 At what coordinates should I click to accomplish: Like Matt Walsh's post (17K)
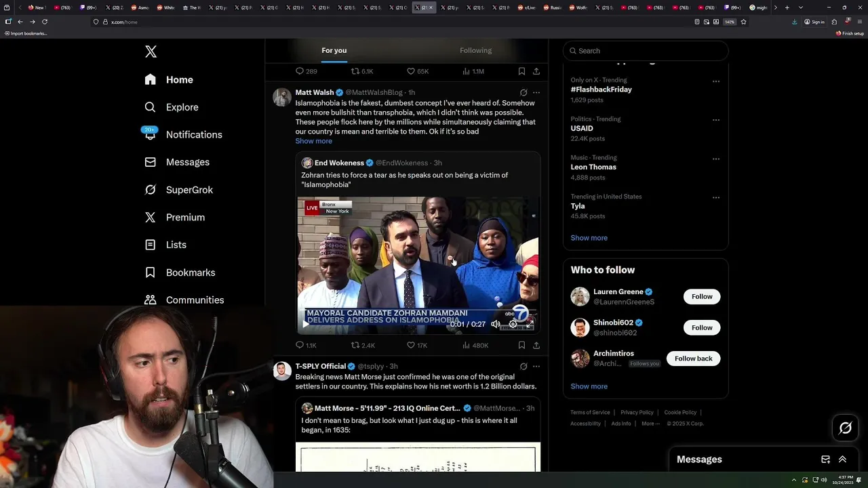[x=416, y=345]
